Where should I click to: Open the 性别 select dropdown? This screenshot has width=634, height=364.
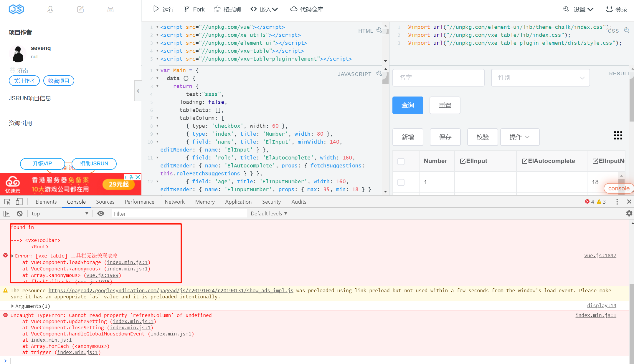pos(540,78)
